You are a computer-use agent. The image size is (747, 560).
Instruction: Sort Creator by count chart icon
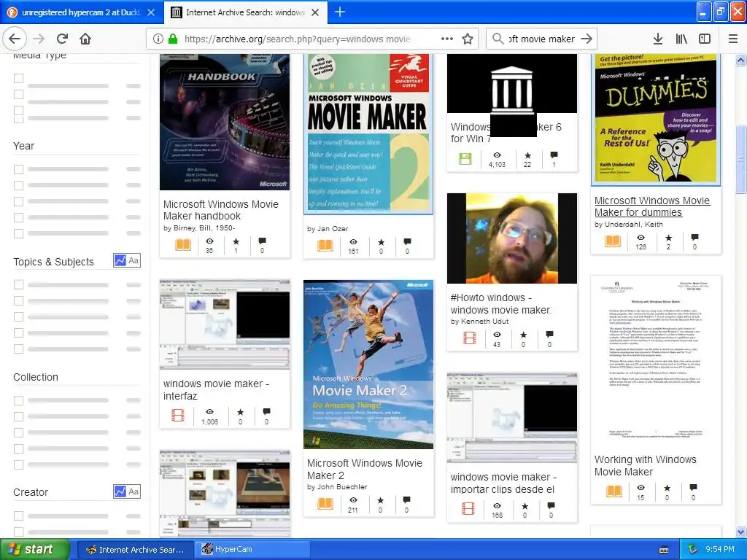click(x=120, y=491)
